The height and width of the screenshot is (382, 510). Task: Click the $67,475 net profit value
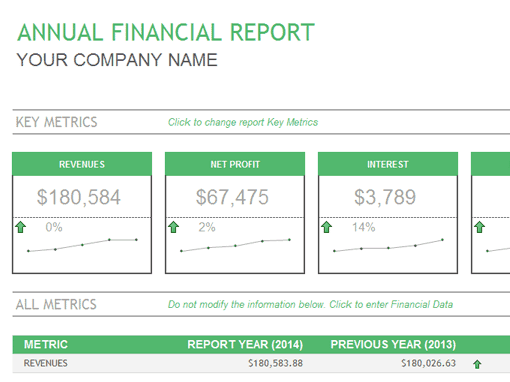click(x=232, y=197)
